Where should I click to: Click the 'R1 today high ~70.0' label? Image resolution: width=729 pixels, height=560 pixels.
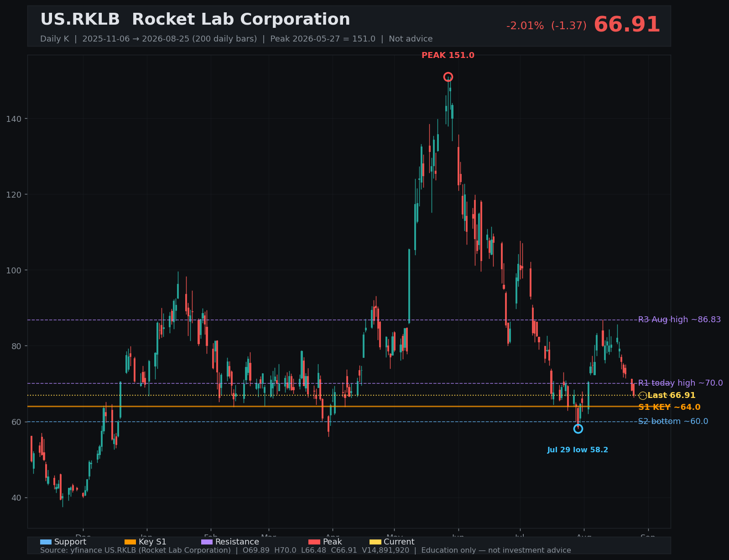tap(680, 383)
